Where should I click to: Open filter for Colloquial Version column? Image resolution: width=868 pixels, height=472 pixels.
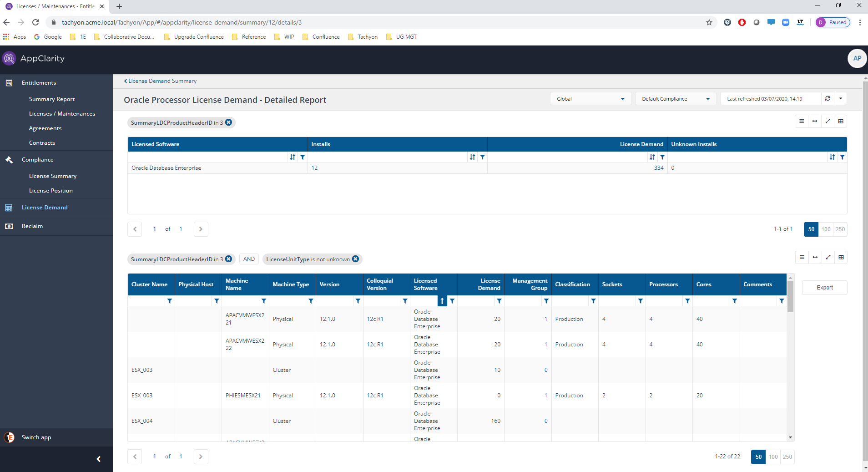point(405,301)
